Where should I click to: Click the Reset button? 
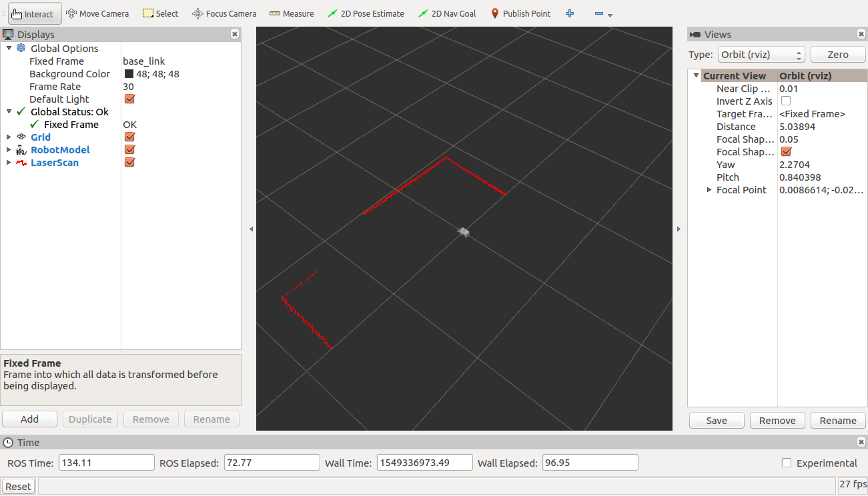pos(18,486)
